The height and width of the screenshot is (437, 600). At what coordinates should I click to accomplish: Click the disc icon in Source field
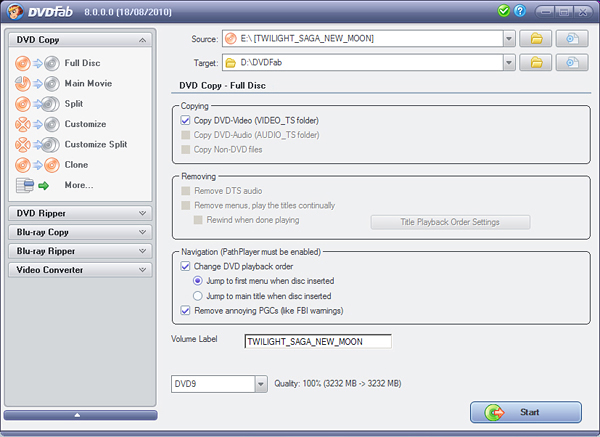coord(231,39)
